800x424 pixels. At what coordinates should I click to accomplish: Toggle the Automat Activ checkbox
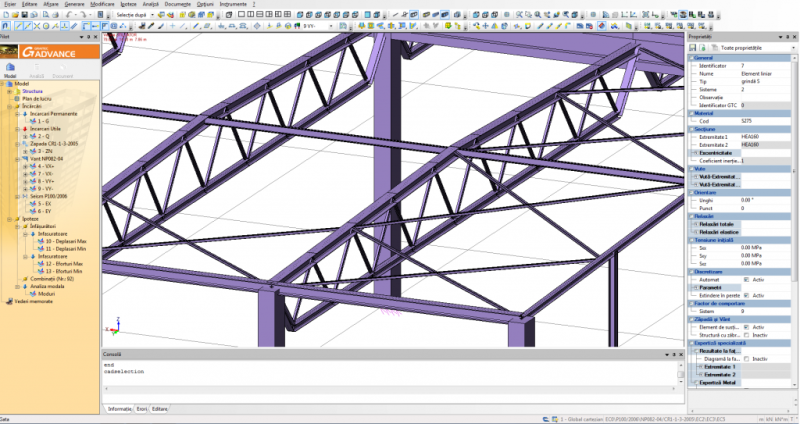pos(747,279)
